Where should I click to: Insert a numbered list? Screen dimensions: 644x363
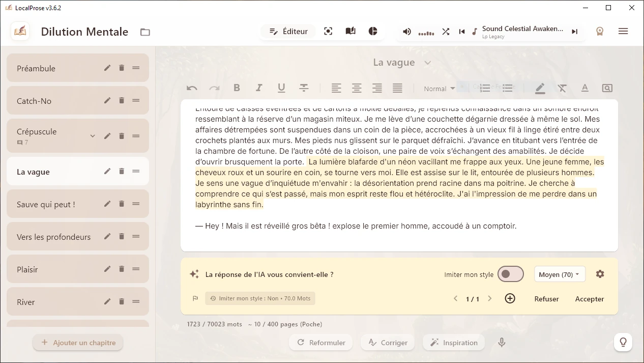485,88
